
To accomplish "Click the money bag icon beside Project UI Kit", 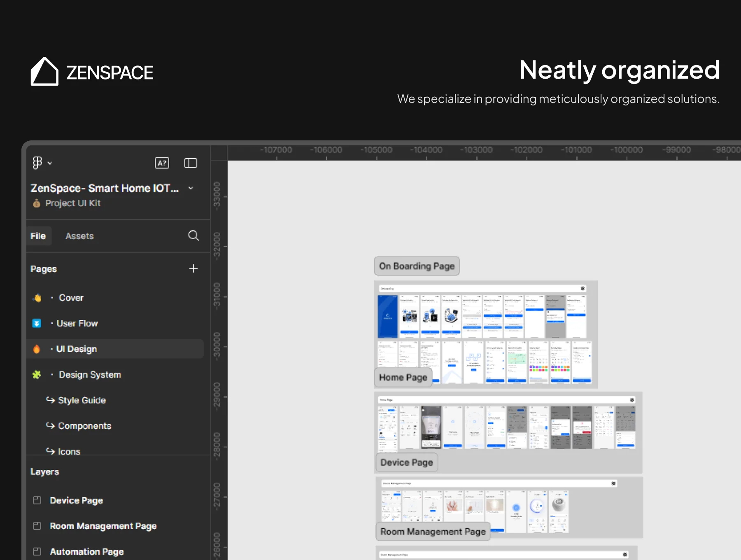I will [x=37, y=203].
